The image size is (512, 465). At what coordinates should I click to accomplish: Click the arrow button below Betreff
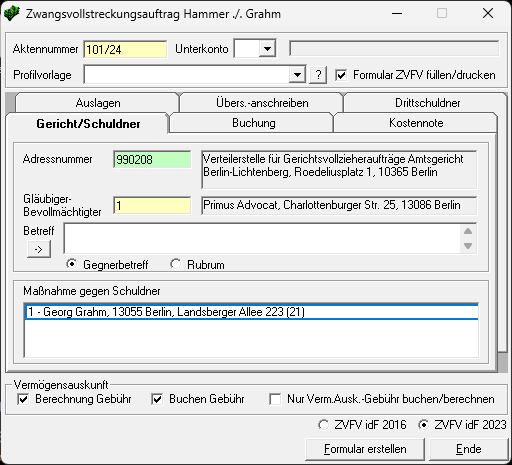pyautogui.click(x=39, y=249)
